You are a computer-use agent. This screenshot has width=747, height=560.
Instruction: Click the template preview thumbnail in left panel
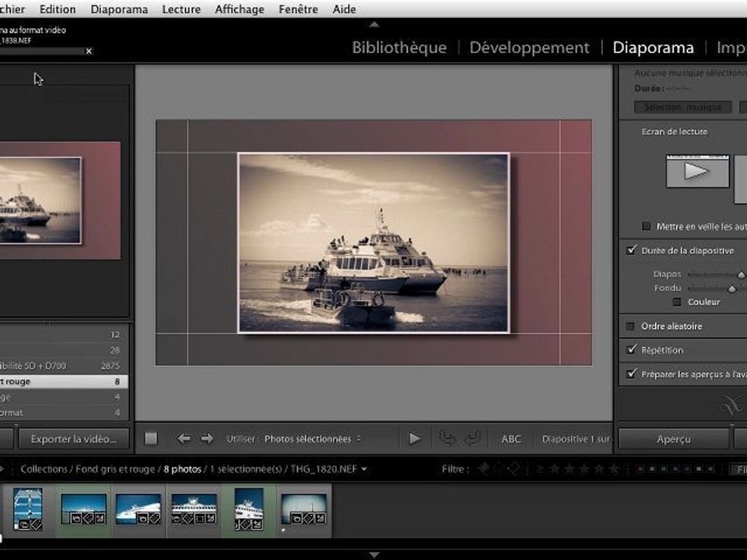[60, 201]
